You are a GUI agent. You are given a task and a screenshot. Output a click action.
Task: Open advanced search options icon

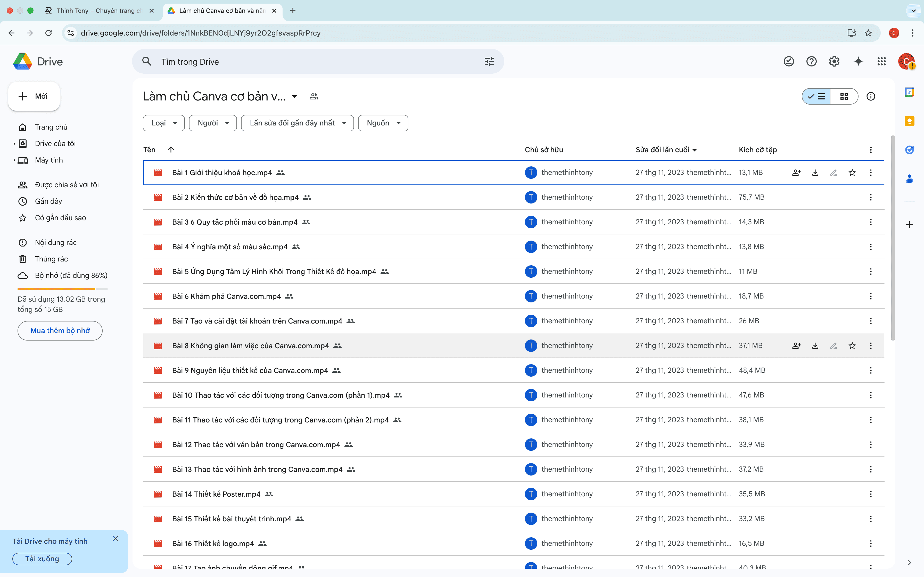pos(489,62)
